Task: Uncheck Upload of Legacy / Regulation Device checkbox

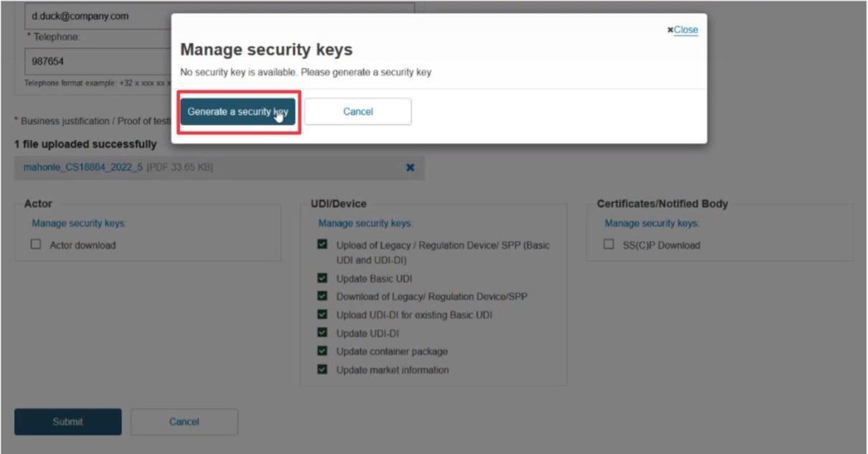Action: 322,245
